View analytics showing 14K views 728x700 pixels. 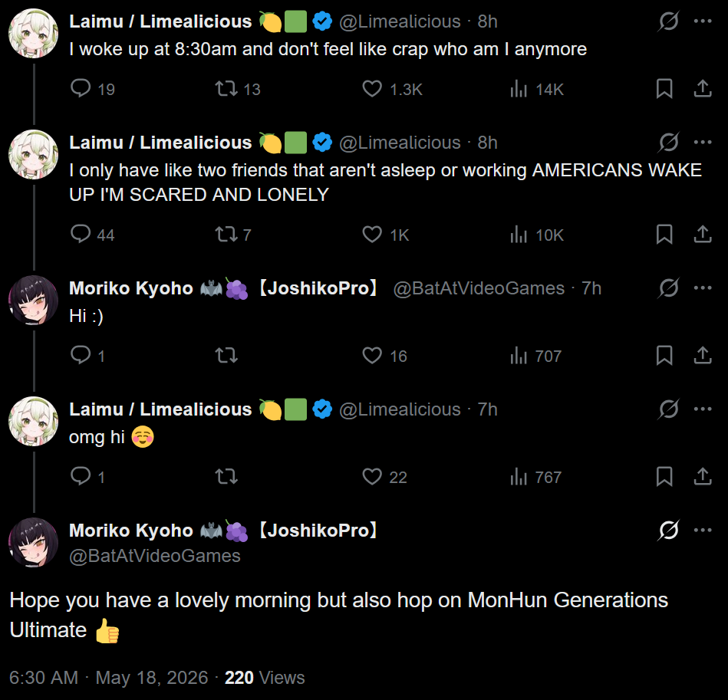[x=536, y=89]
